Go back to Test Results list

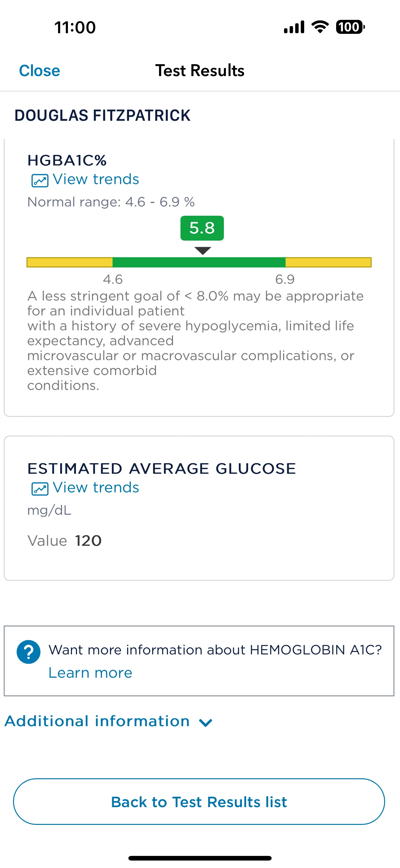click(199, 802)
